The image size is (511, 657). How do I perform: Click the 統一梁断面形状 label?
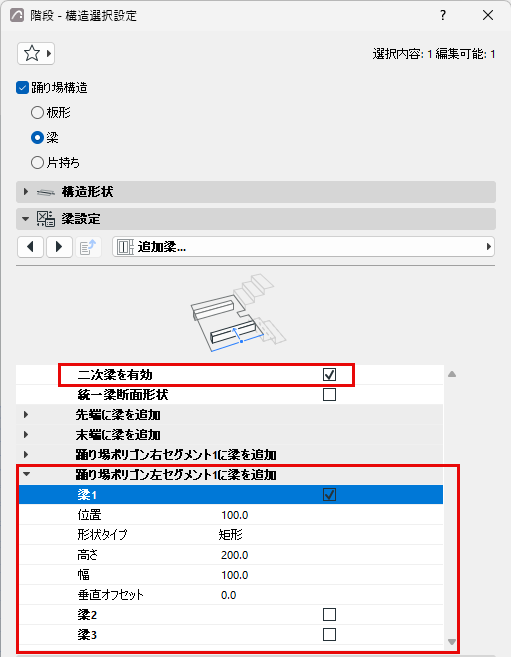click(123, 395)
